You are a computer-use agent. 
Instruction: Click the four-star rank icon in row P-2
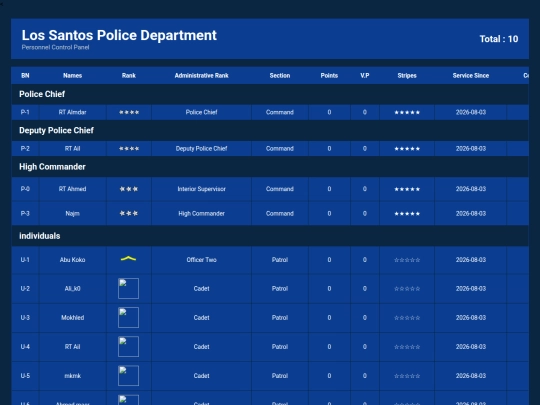point(129,149)
